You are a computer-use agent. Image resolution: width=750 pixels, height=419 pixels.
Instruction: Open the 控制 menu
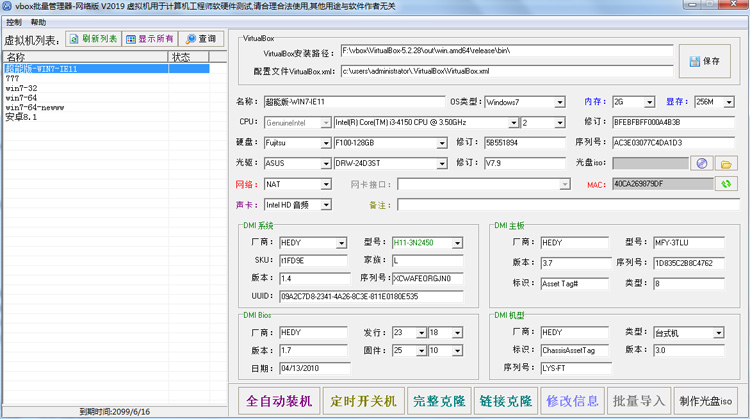coord(14,22)
